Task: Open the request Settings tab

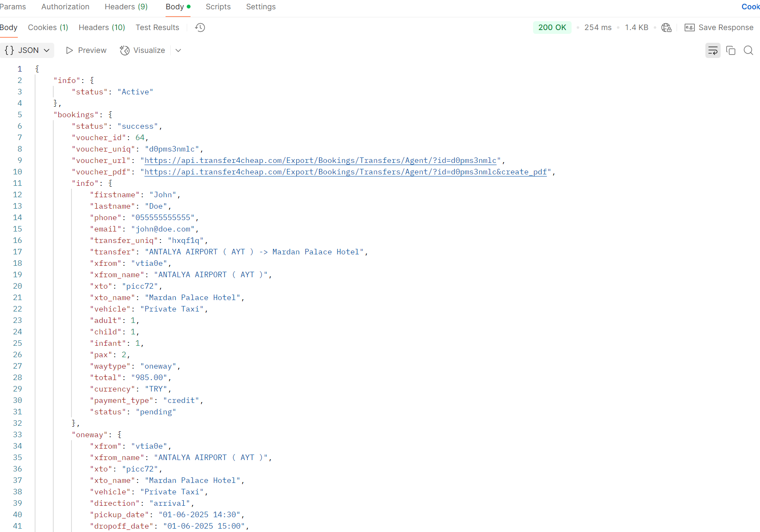Action: [260, 7]
